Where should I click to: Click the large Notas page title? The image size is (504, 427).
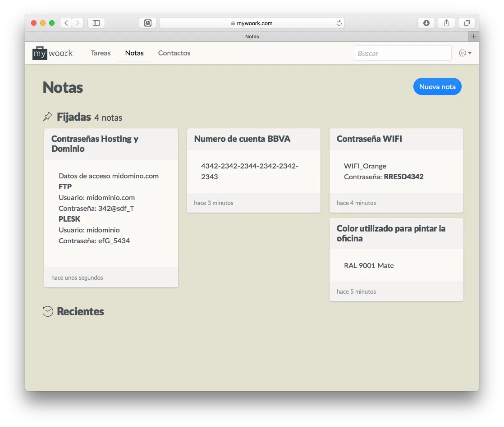(x=63, y=87)
